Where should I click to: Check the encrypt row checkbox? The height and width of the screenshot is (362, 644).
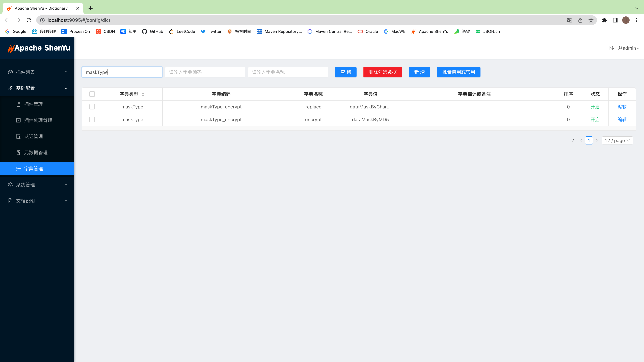click(x=92, y=120)
